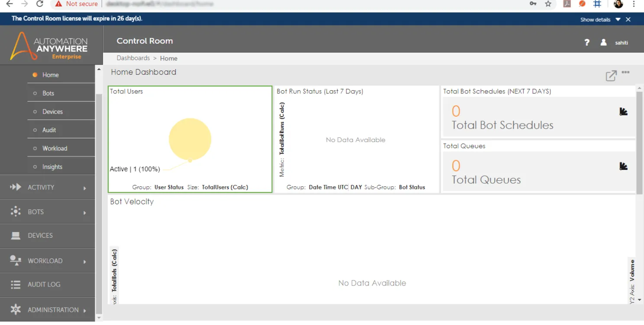The image size is (644, 325).
Task: Click the Activity arrows icon in sidebar
Action: [16, 187]
